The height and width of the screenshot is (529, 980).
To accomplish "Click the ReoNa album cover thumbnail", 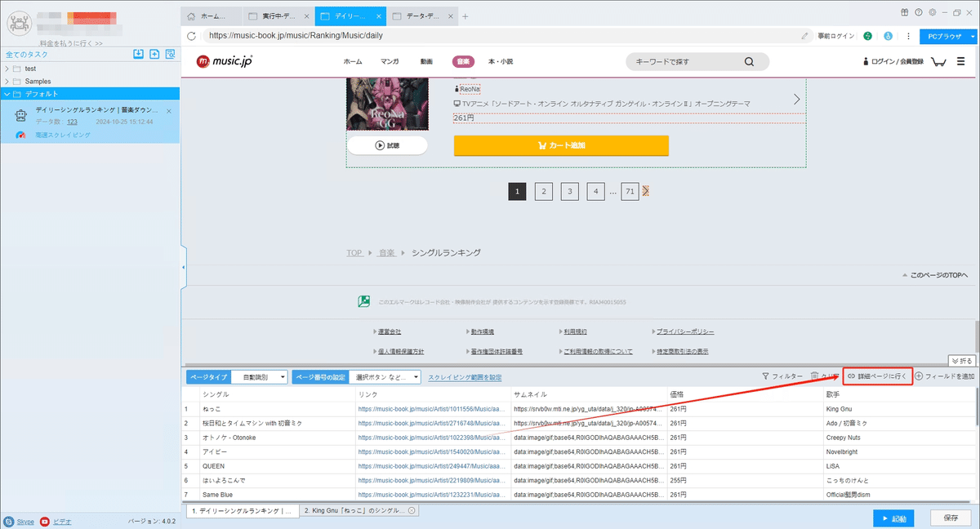I will 387,103.
